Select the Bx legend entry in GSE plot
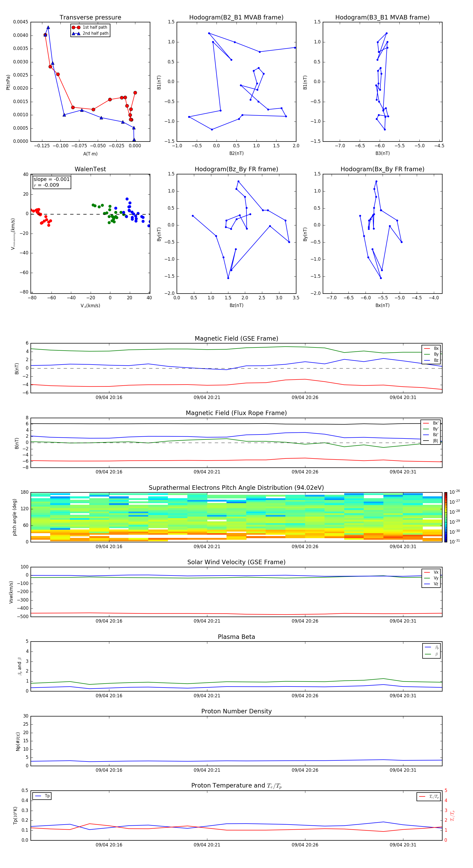The height and width of the screenshot is (868, 473). point(431,349)
